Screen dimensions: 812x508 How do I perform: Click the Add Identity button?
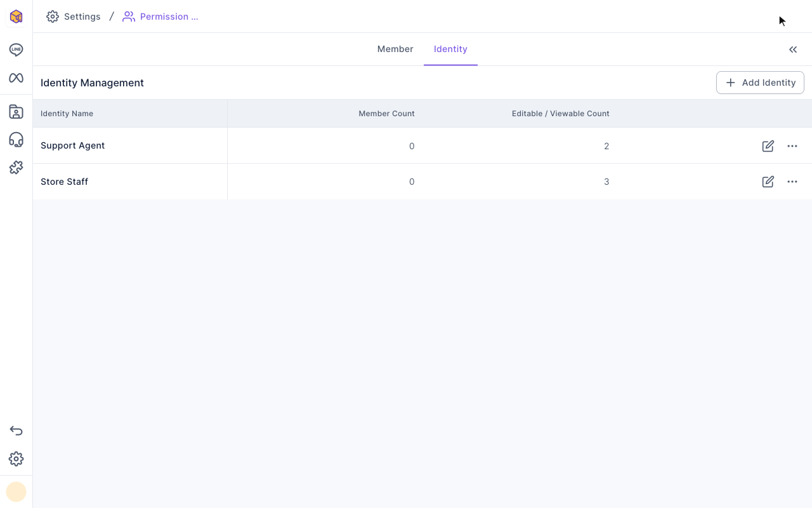[760, 83]
